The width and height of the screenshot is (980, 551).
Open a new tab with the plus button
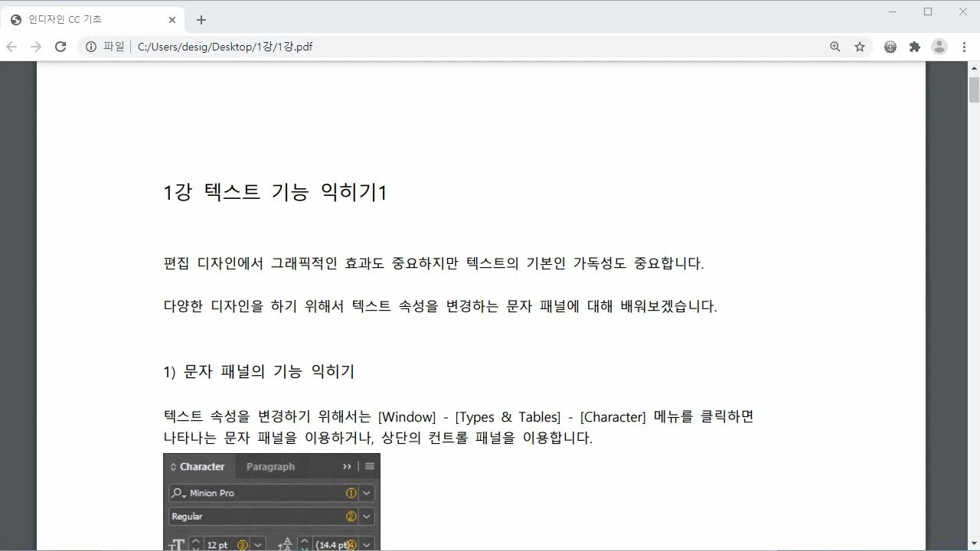(201, 19)
